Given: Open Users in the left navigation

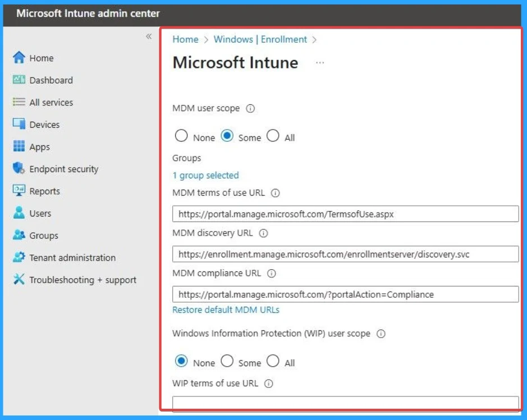Looking at the screenshot, I should coord(40,214).
